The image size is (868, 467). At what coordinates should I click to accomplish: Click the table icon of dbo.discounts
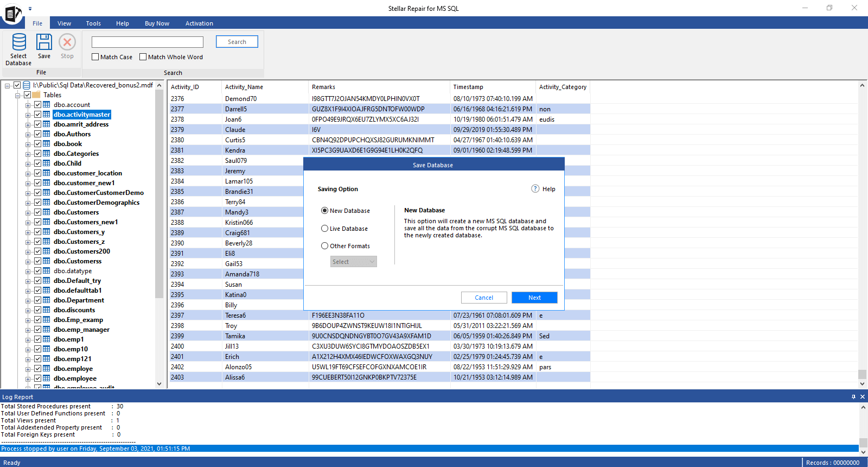pos(47,310)
